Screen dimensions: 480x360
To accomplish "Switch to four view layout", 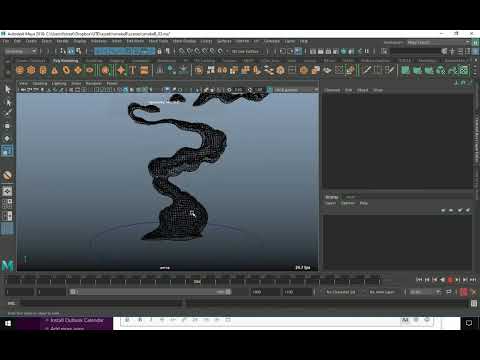I will tap(8, 203).
